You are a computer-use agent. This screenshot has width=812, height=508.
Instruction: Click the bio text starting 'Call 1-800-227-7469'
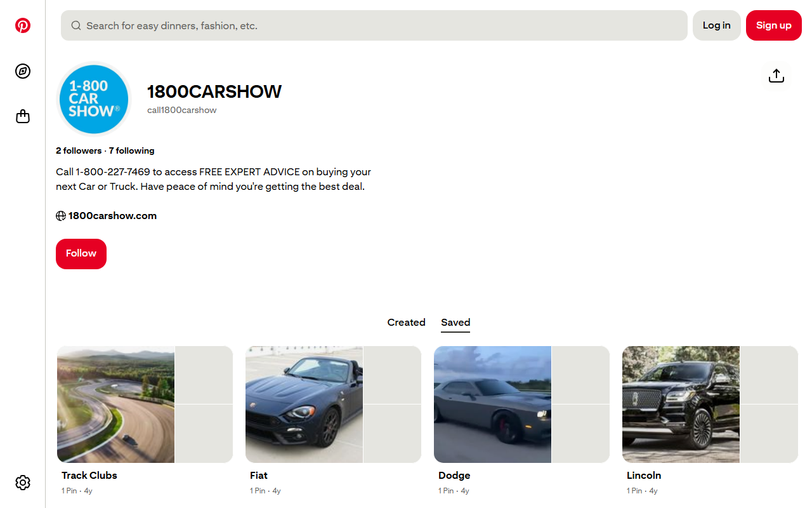pyautogui.click(x=214, y=180)
